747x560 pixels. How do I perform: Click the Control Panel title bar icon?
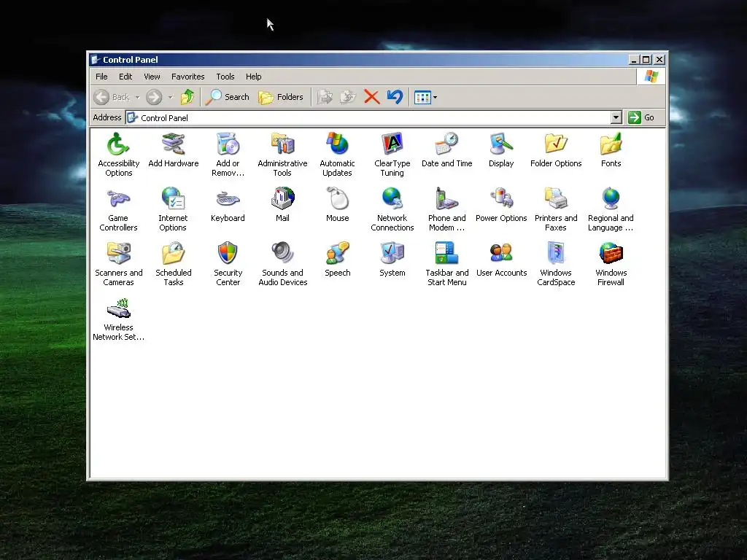(x=96, y=60)
